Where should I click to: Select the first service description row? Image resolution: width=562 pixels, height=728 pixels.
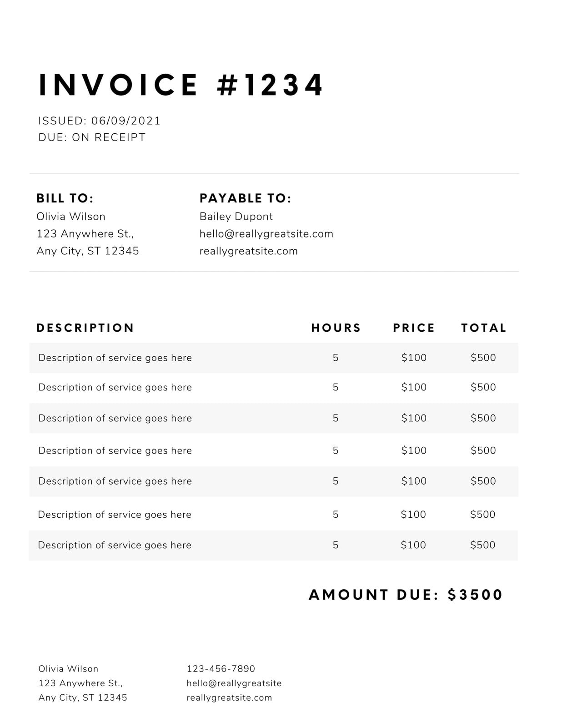[274, 358]
